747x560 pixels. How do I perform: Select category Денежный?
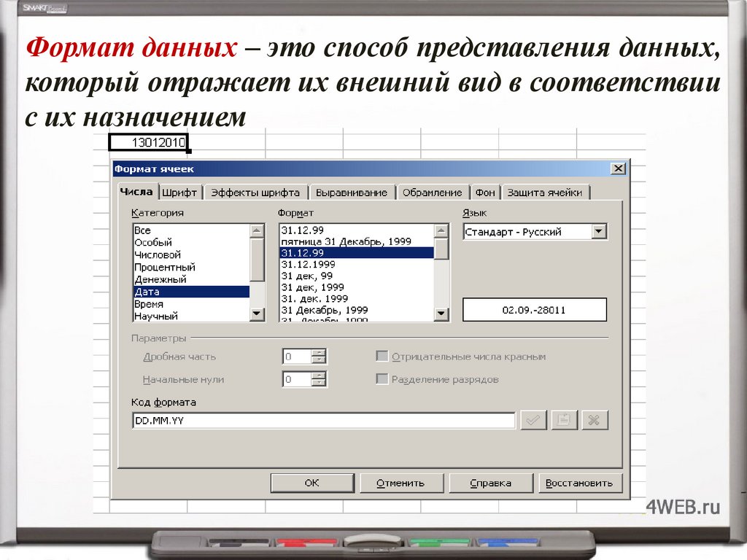191,279
